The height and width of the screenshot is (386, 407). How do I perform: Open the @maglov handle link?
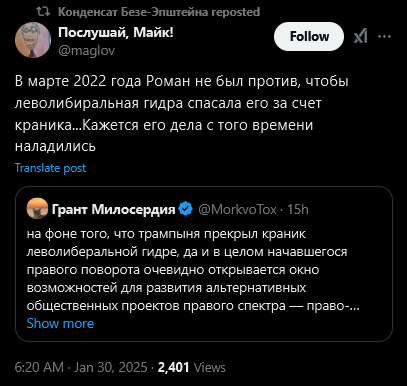[x=86, y=51]
